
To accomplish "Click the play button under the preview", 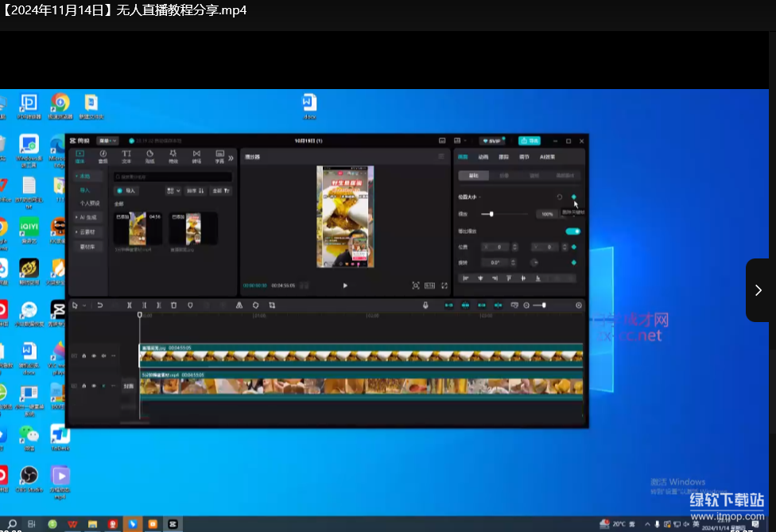I will [345, 285].
